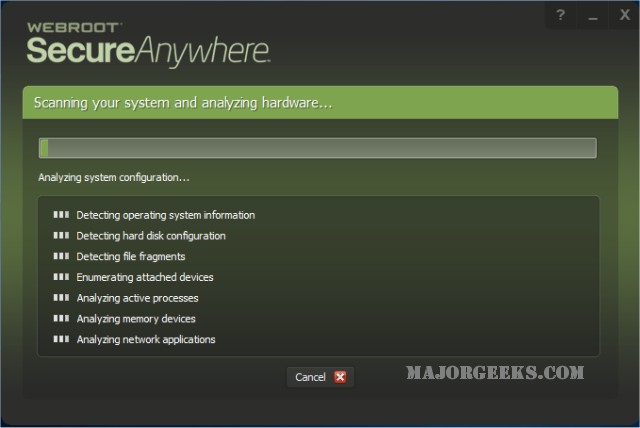The image size is (640, 428).
Task: Open help with the question mark button
Action: pyautogui.click(x=560, y=15)
